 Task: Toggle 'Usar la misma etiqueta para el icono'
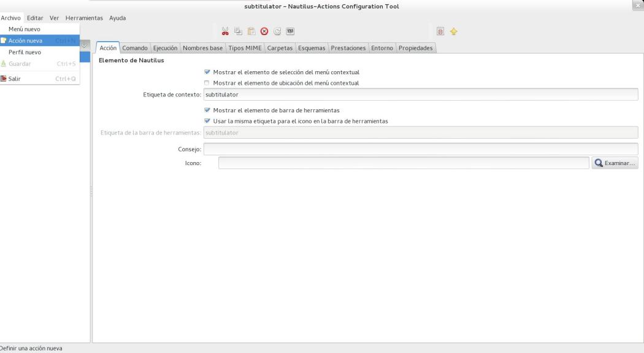[x=207, y=121]
